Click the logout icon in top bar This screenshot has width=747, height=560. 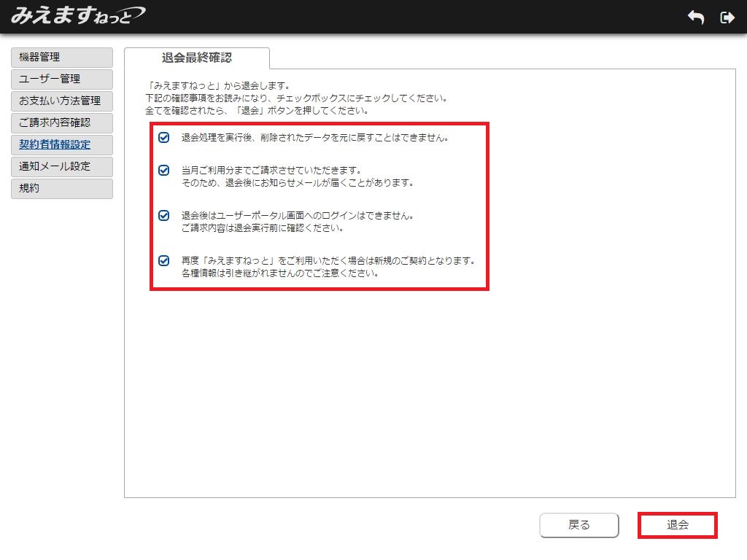[727, 17]
